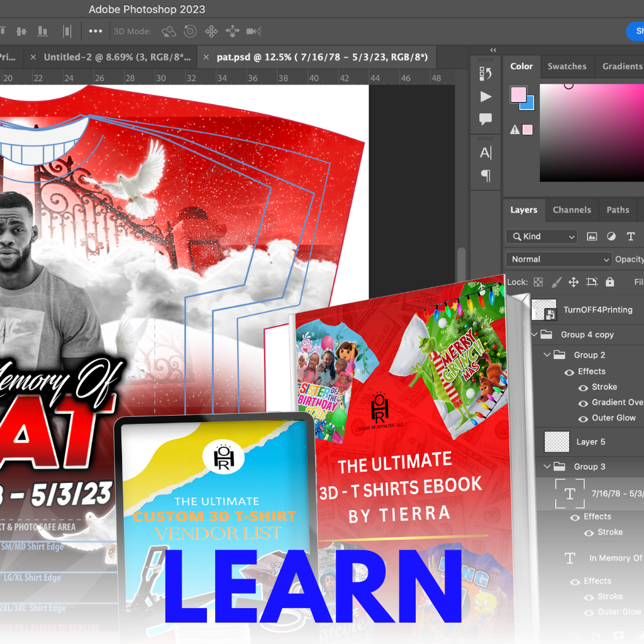Collapse the Group 4 copy folder

(x=535, y=335)
